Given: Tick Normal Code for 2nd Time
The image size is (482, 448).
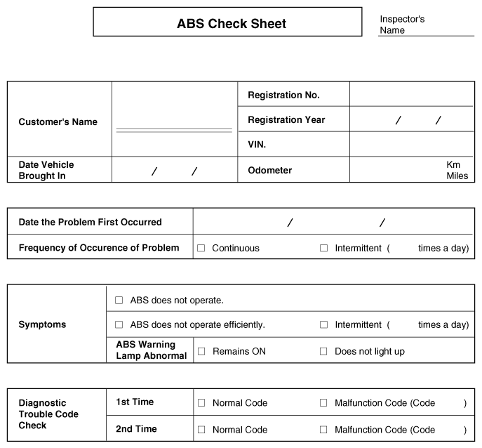Looking at the screenshot, I should point(201,430).
